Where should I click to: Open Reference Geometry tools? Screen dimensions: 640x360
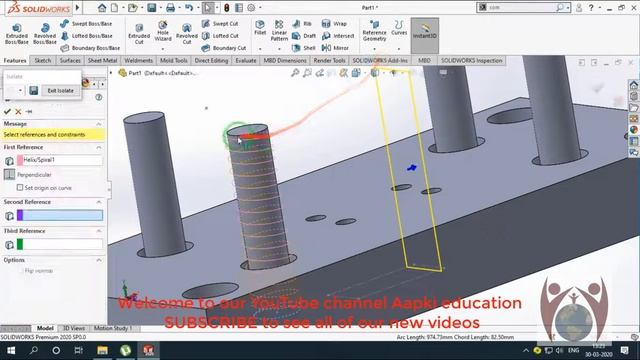[374, 31]
